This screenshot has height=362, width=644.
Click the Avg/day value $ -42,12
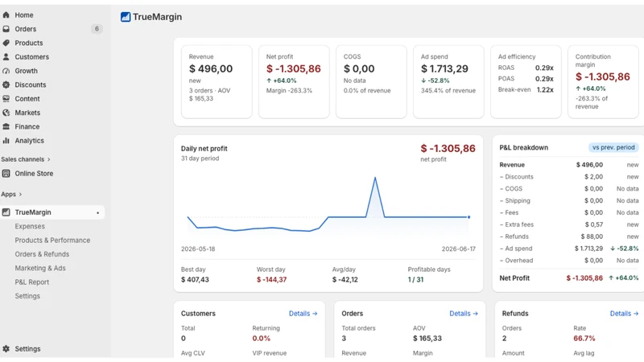click(345, 279)
